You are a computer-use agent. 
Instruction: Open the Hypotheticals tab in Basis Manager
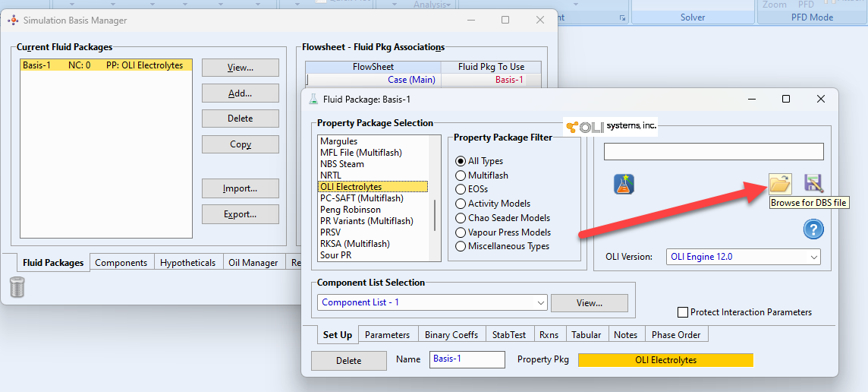187,263
